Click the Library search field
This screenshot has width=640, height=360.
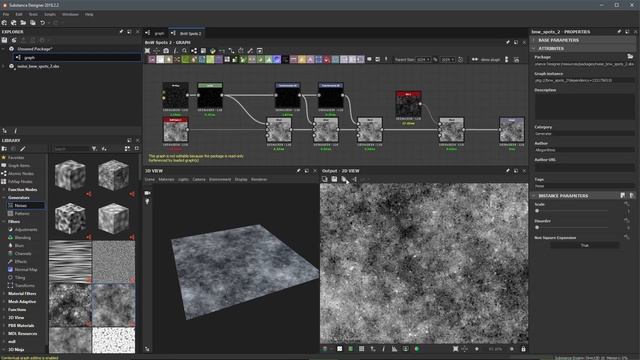pyautogui.click(x=71, y=149)
